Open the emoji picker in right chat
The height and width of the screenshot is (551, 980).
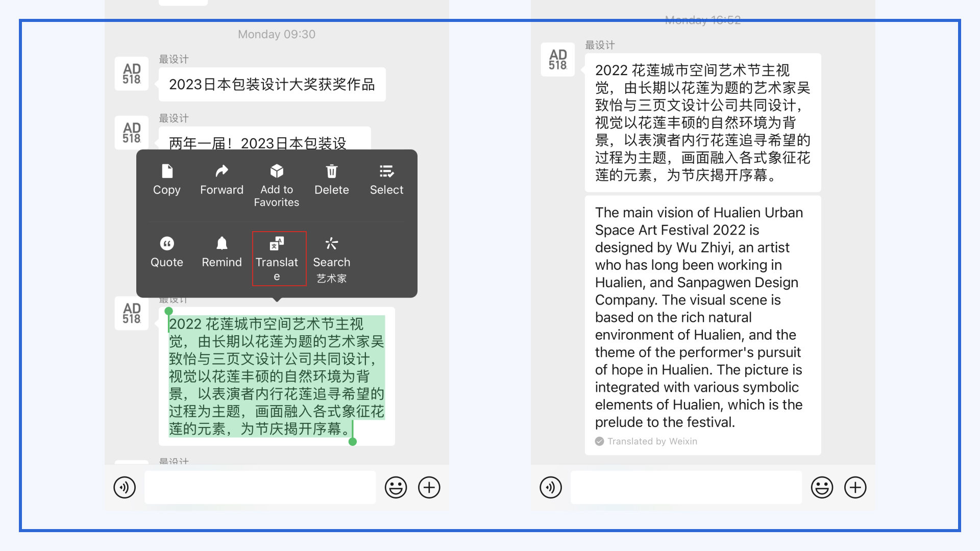821,487
